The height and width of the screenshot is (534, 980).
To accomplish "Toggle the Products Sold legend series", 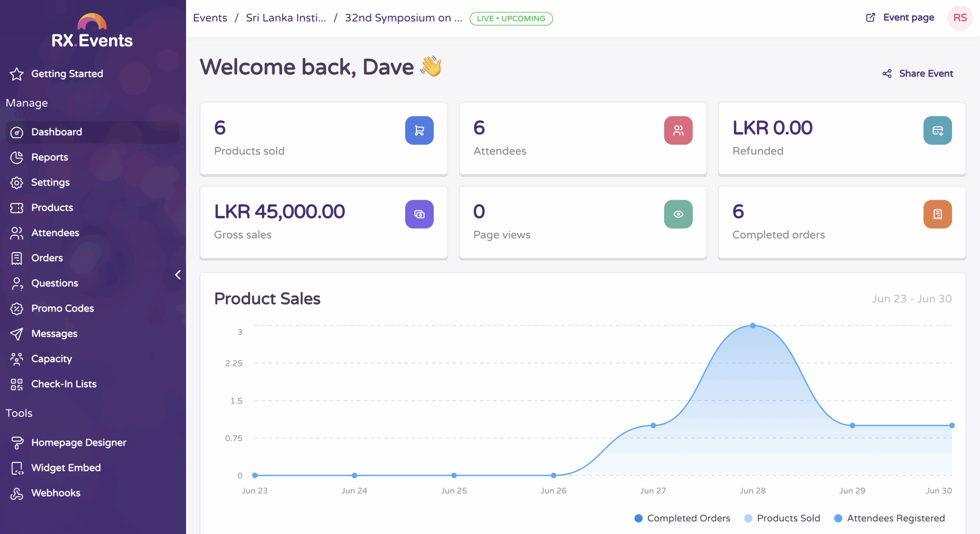I will point(782,518).
